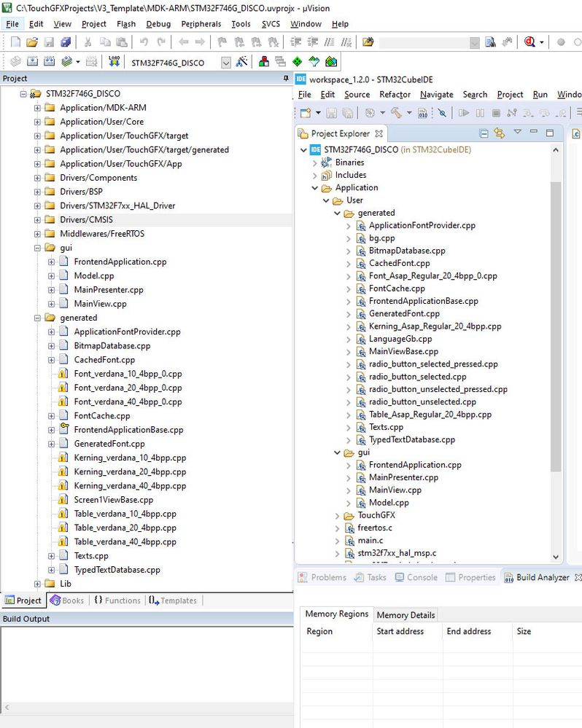Click the Insert Bookmark flag icon in µVision
Image resolution: width=582 pixels, height=728 pixels.
222,42
